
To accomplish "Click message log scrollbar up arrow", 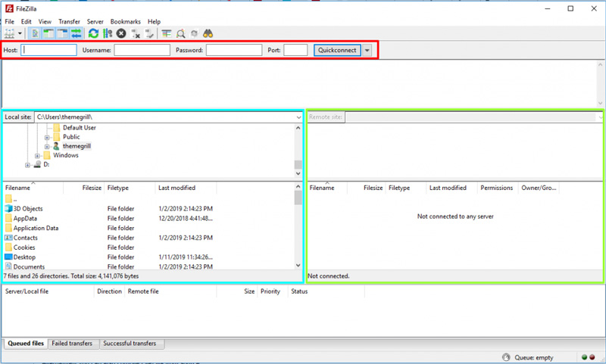I will pos(600,65).
